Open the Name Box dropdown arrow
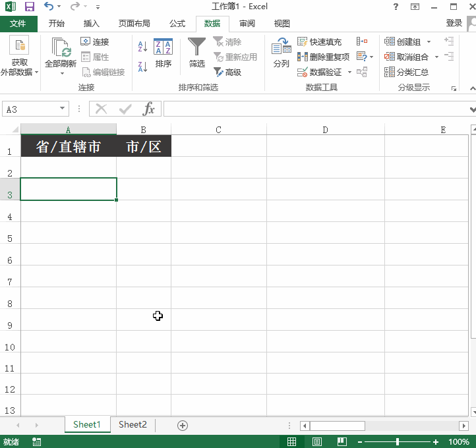Image resolution: width=476 pixels, height=448 pixels. coord(63,109)
